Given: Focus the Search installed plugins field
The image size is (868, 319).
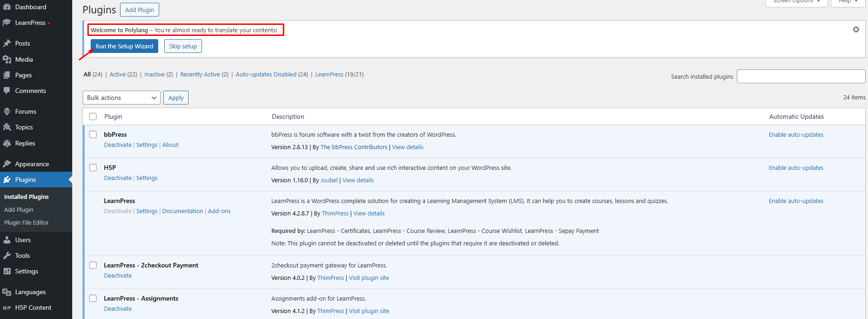Looking at the screenshot, I should [801, 76].
